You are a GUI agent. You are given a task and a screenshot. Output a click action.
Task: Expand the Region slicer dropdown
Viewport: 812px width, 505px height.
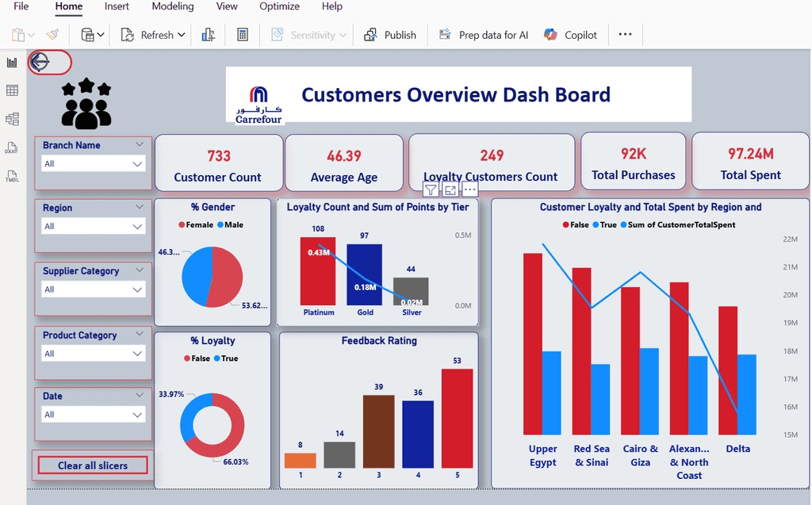[138, 227]
